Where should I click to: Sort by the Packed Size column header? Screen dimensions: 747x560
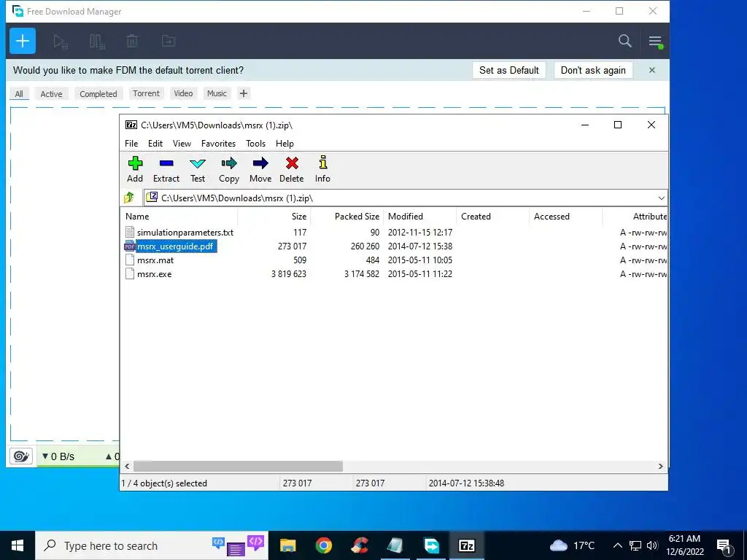(347, 216)
